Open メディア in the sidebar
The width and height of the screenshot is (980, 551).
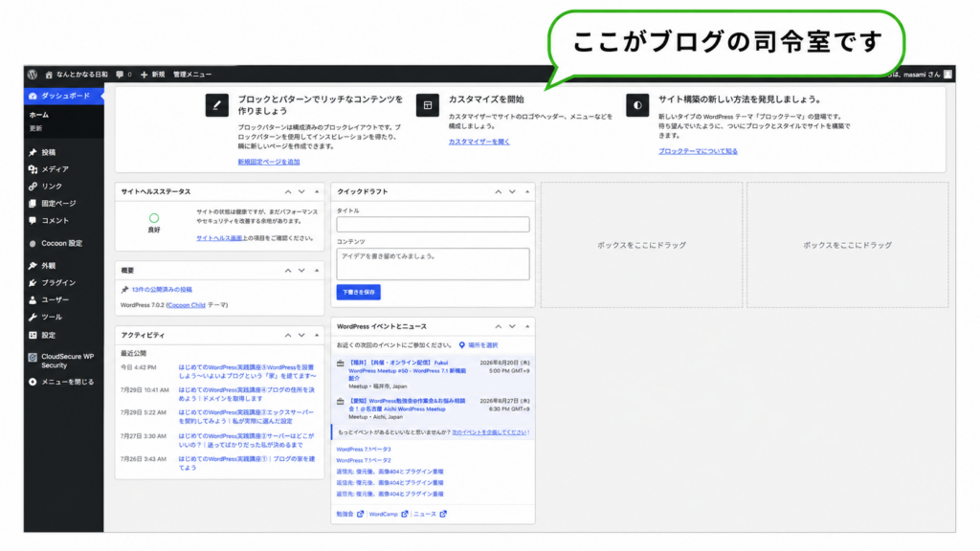tap(55, 169)
